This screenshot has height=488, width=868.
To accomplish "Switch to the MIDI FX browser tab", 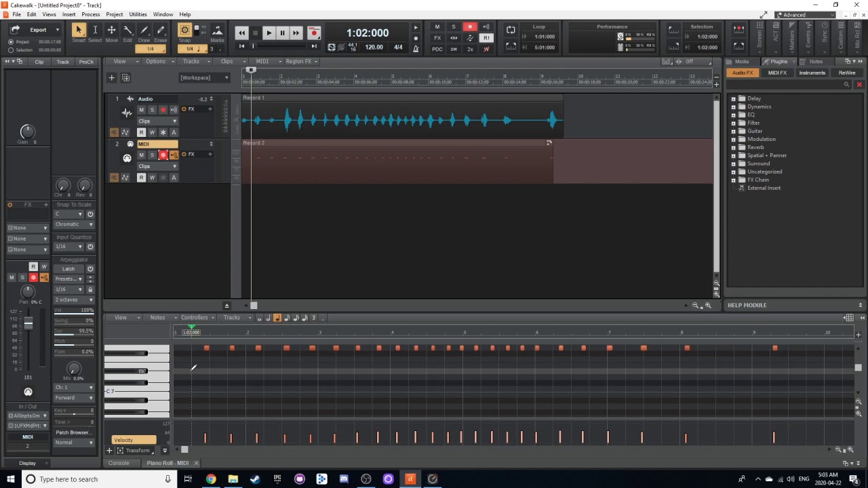I will pos(777,73).
